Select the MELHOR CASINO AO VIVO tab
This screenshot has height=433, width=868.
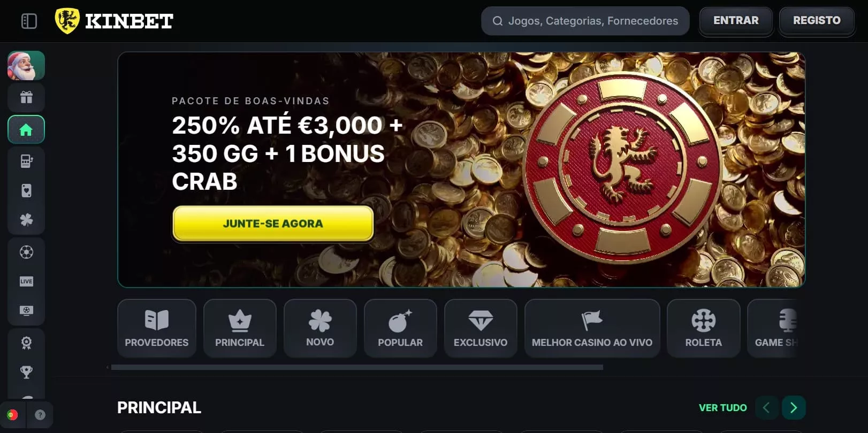click(x=592, y=328)
